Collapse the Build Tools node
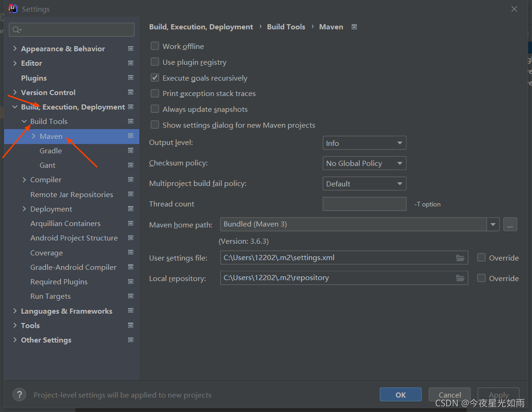The width and height of the screenshot is (532, 412). (24, 121)
